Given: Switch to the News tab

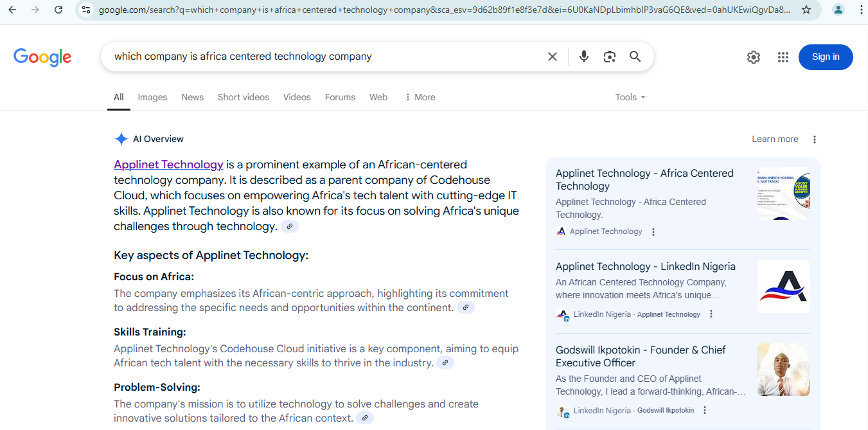Looking at the screenshot, I should tap(192, 97).
